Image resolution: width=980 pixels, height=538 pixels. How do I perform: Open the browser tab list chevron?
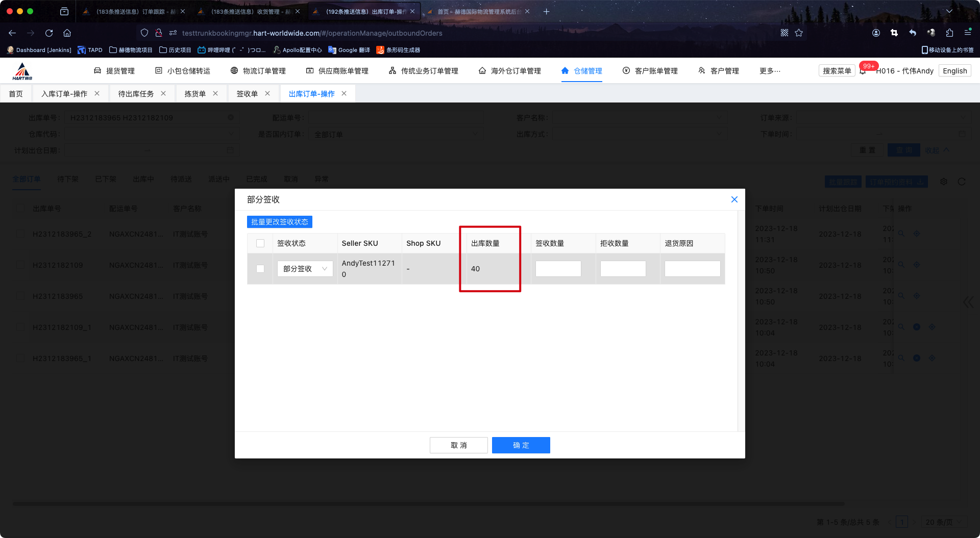click(949, 11)
